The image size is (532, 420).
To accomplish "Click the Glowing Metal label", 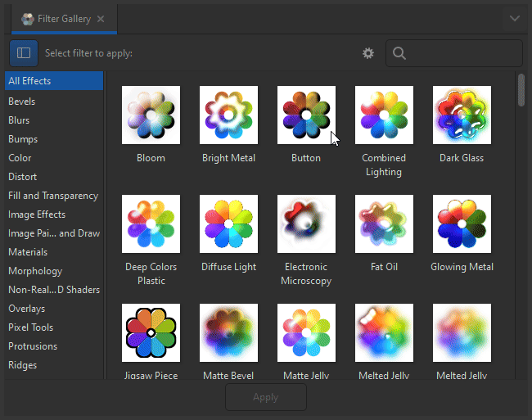I will click(462, 267).
